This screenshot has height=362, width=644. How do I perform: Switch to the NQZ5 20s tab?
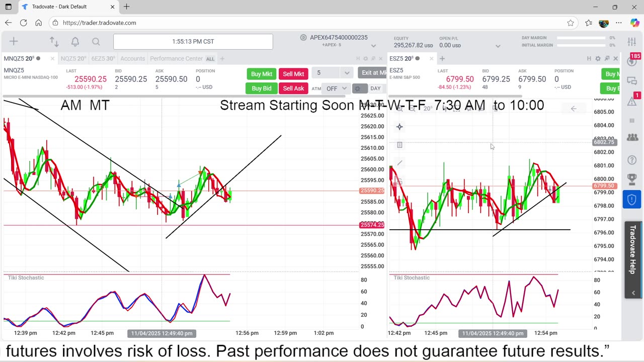click(72, 59)
